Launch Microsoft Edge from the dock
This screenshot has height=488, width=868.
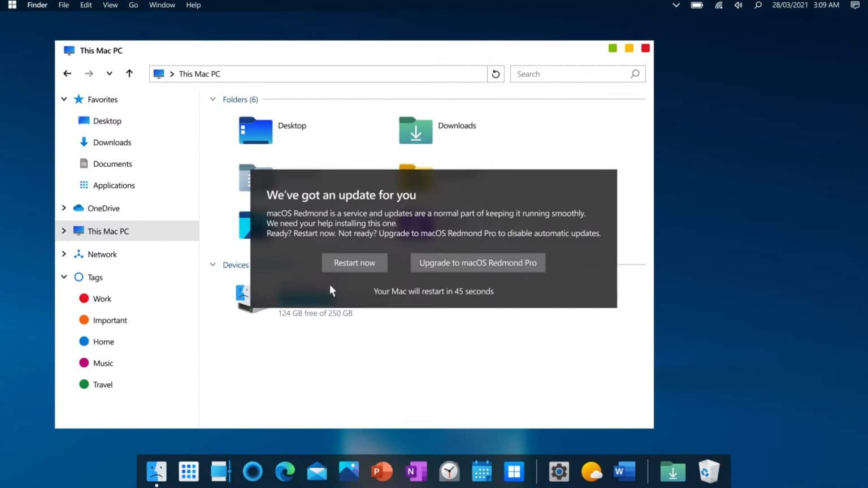pos(284,471)
